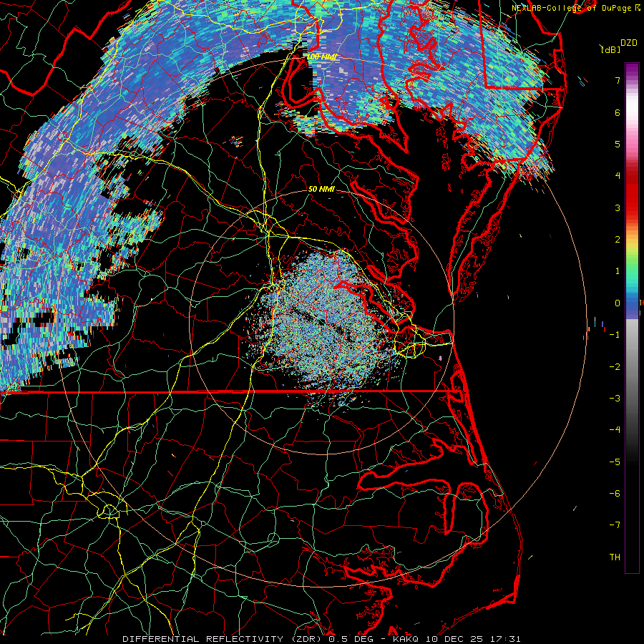The width and height of the screenshot is (644, 644).
Task: Click the color scale value 2
Action: (618, 240)
